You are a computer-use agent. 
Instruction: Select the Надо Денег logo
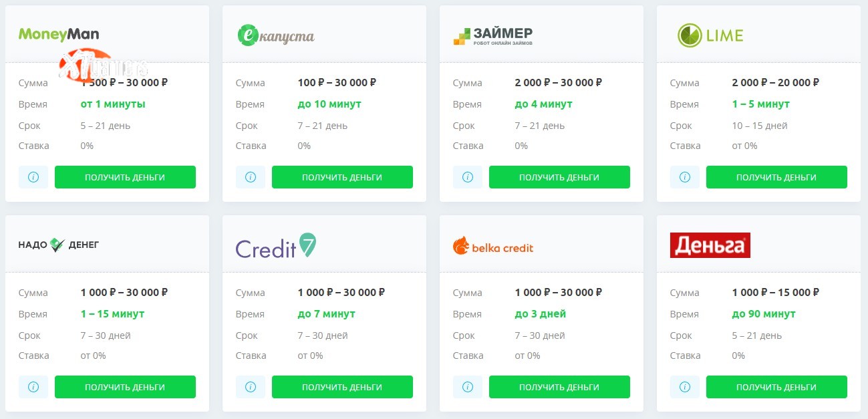tap(59, 245)
